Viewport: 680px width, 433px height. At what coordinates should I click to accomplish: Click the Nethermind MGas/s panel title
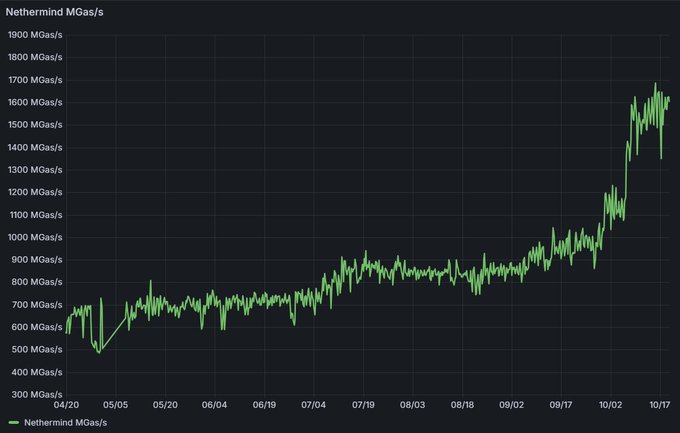click(x=54, y=12)
